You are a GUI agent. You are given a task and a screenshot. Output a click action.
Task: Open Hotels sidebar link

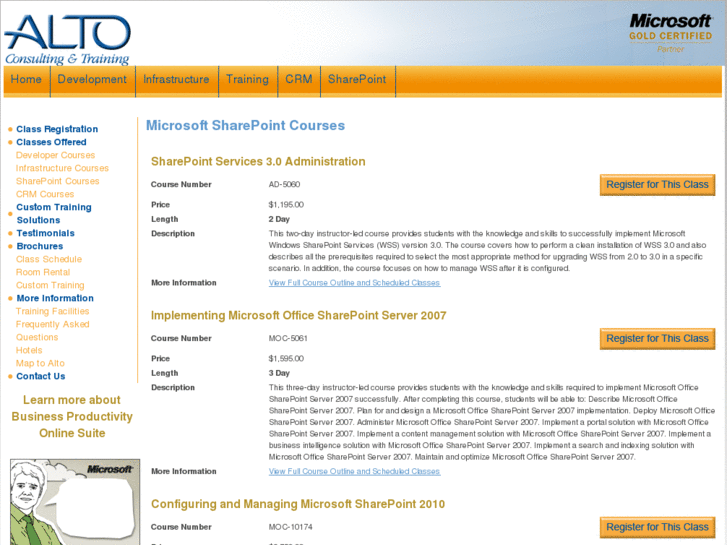click(x=29, y=350)
